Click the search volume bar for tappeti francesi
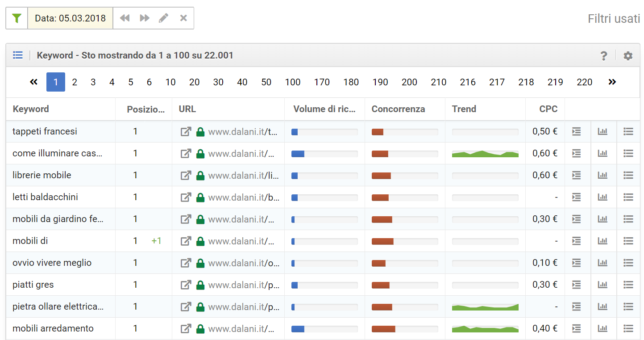The width and height of the screenshot is (644, 340). pyautogui.click(x=324, y=132)
